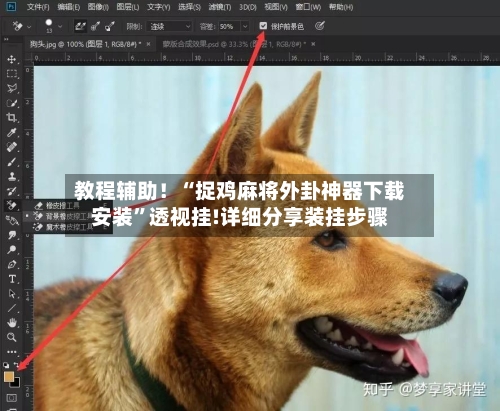The image size is (500, 411).
Task: Select the Clone Stamp tool
Action: click(x=12, y=176)
